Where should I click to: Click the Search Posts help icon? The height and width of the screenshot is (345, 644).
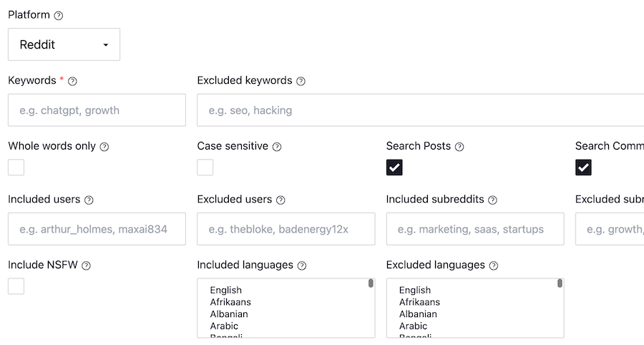pos(459,147)
